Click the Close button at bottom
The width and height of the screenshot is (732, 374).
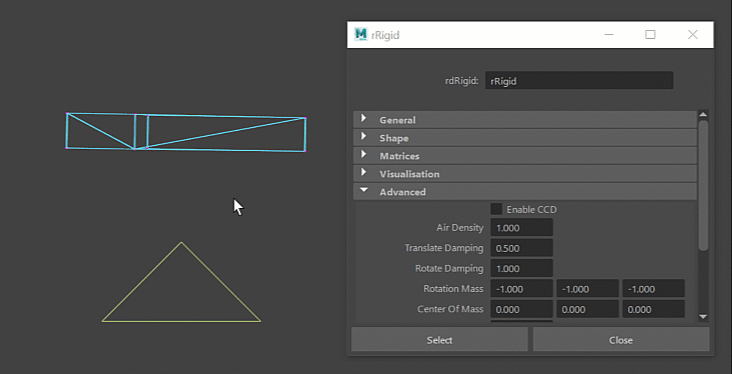[x=621, y=339]
